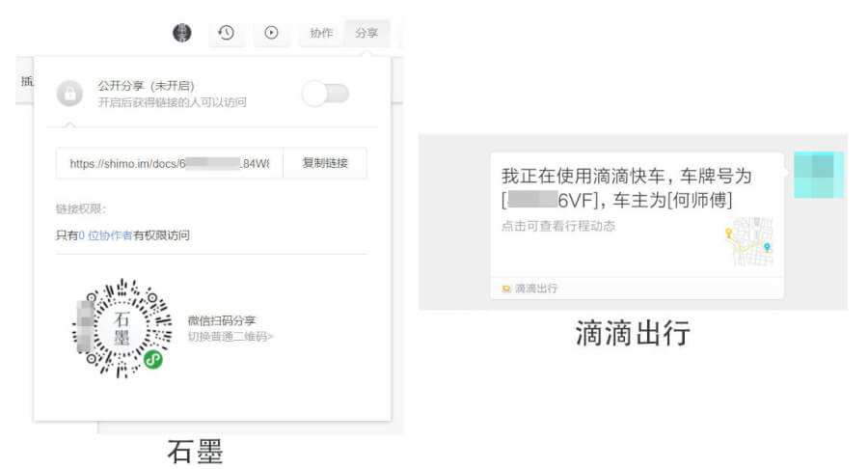Click the 石墨 logo in QR center
This screenshot has height=469, width=868.
tap(122, 329)
